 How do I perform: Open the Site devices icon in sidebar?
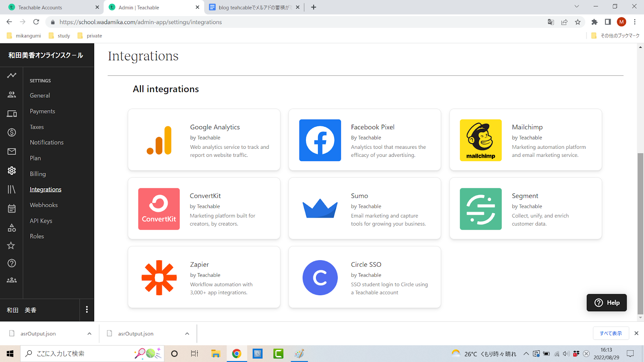coord(12,114)
